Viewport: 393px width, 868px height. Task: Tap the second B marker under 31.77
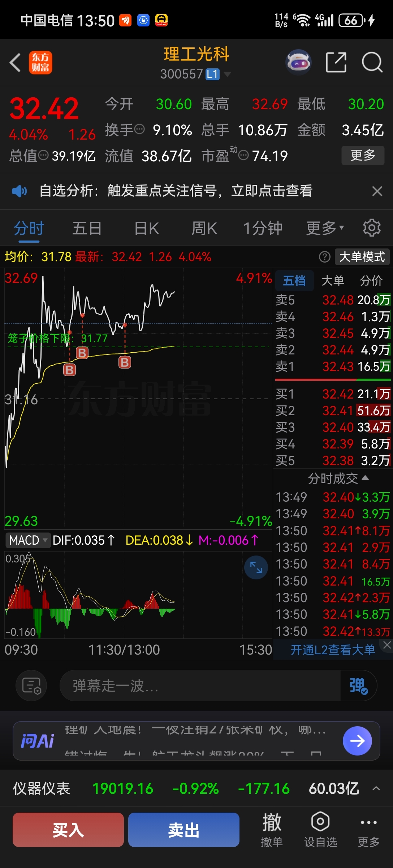coord(82,353)
